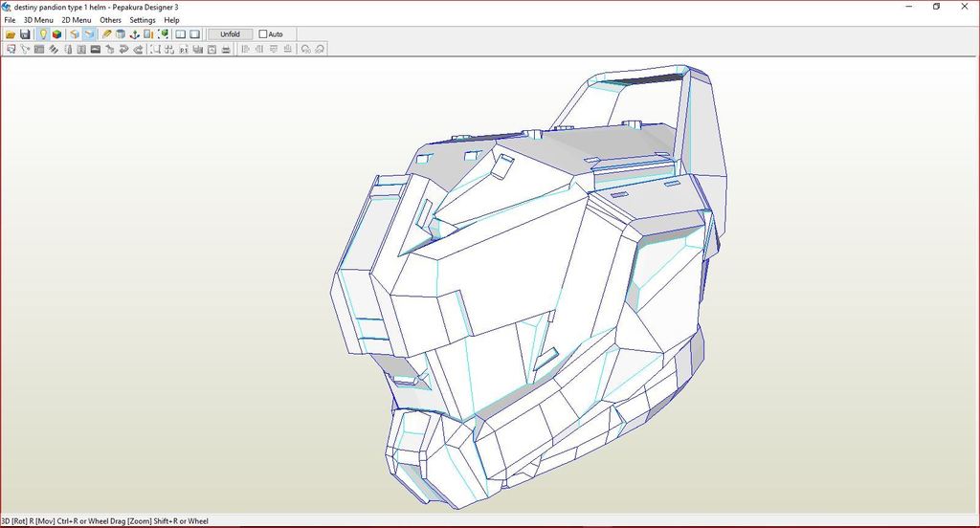Viewport: 980px width, 528px height.
Task: Click the diagonal stripes icon
Action: [x=54, y=50]
